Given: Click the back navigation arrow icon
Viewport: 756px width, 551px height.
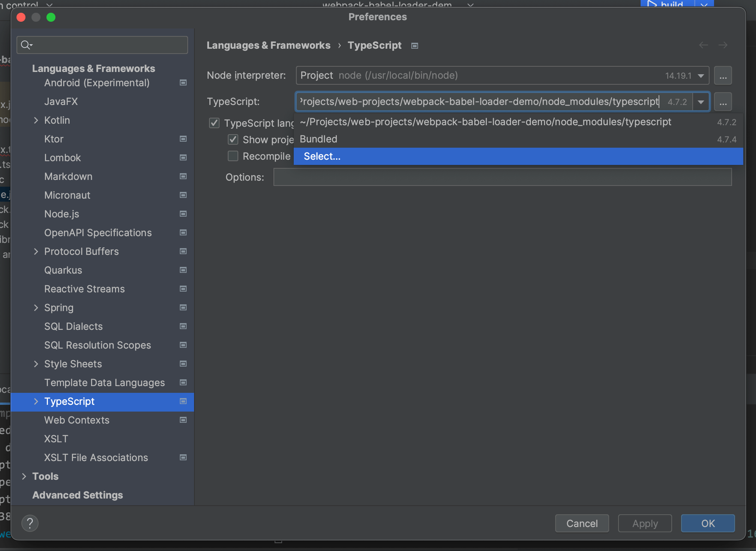Looking at the screenshot, I should (x=703, y=45).
